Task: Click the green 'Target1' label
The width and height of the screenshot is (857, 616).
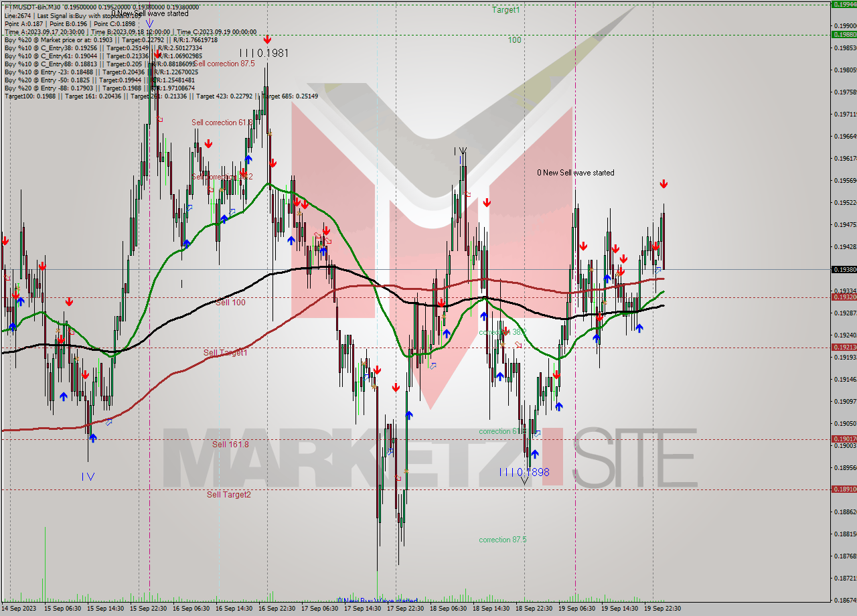Action: pyautogui.click(x=506, y=9)
